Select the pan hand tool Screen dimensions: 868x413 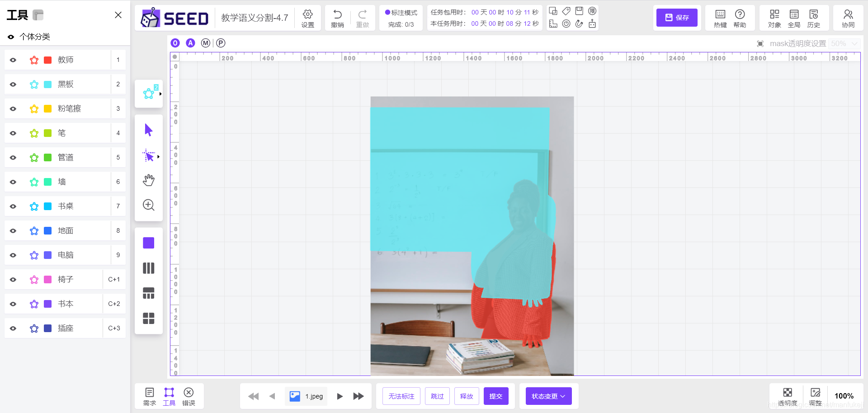[x=148, y=180]
